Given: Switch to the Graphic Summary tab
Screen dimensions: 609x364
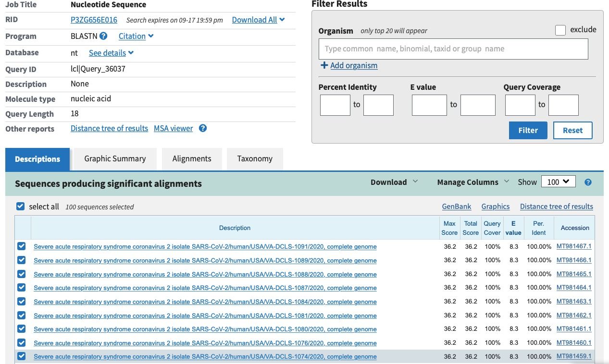Looking at the screenshot, I should click(x=115, y=159).
